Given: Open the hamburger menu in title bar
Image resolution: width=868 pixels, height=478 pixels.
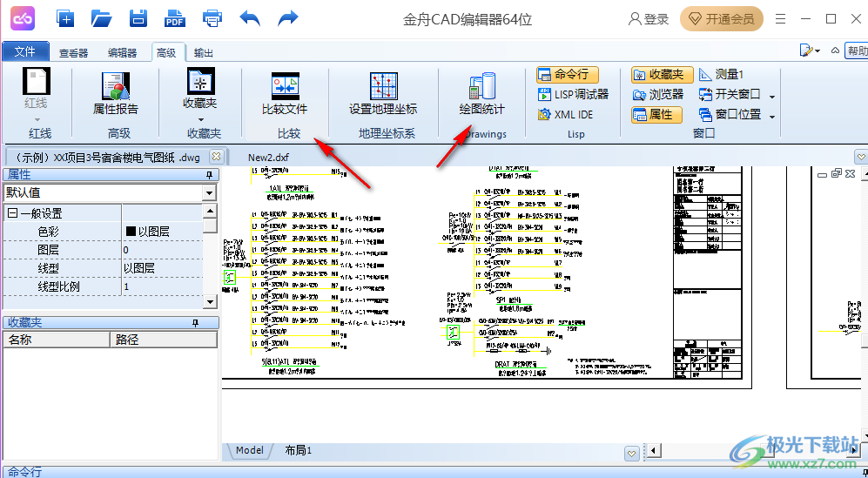Looking at the screenshot, I should [x=781, y=19].
